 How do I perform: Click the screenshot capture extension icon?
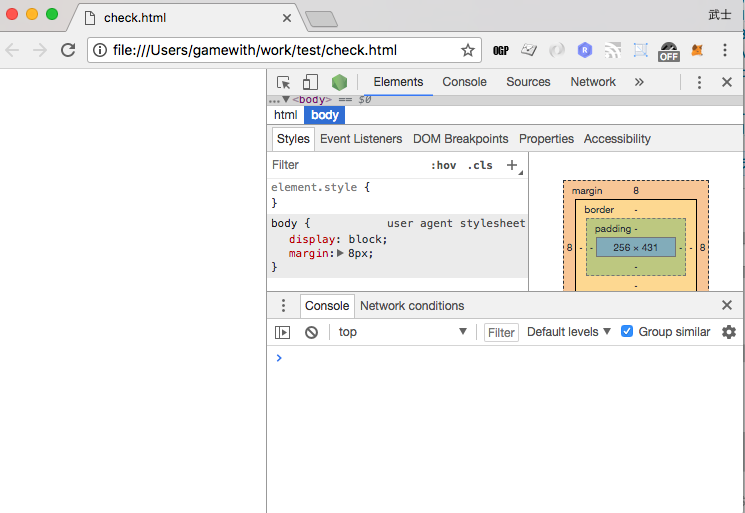(x=640, y=50)
